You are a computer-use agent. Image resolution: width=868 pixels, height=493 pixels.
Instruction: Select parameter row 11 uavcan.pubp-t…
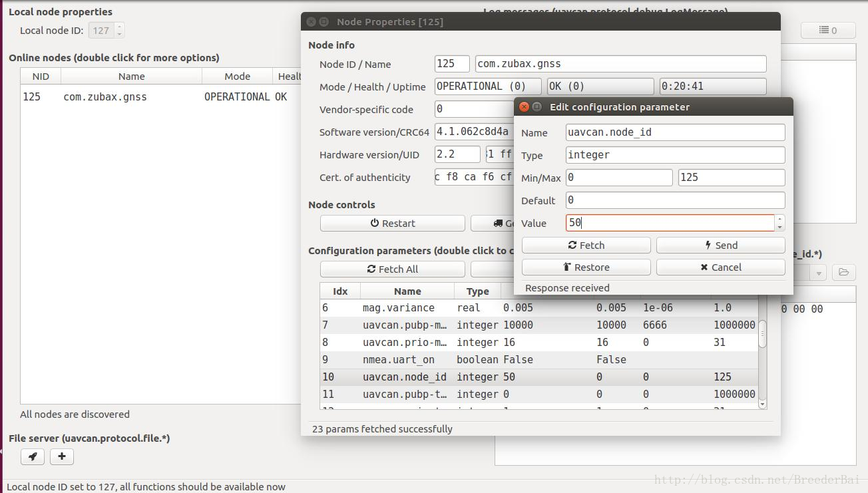click(x=539, y=394)
